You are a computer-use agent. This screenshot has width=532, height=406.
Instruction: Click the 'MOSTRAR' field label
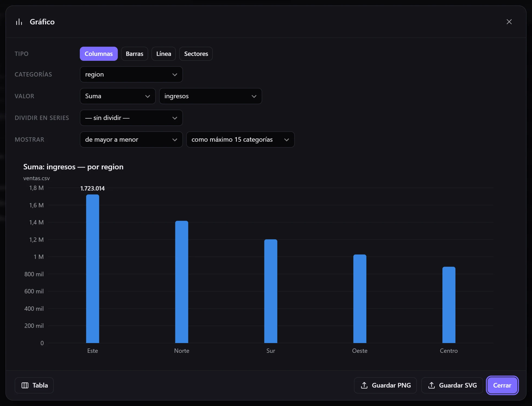pyautogui.click(x=29, y=139)
